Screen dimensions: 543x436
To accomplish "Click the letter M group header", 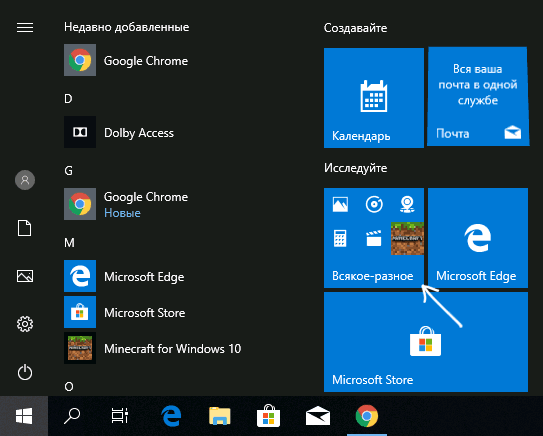I will pyautogui.click(x=69, y=243).
